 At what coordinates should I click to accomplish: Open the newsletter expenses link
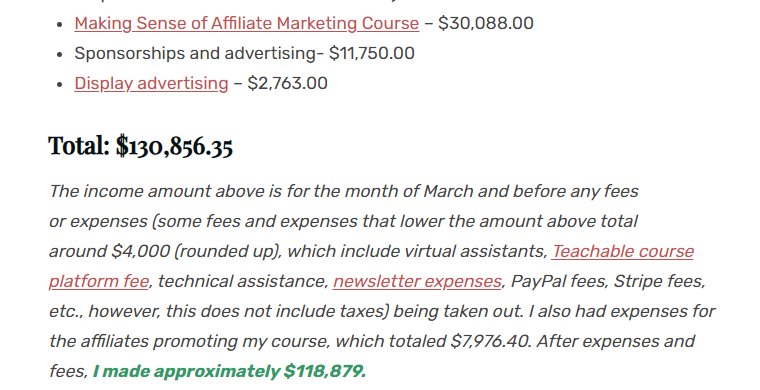coord(417,281)
